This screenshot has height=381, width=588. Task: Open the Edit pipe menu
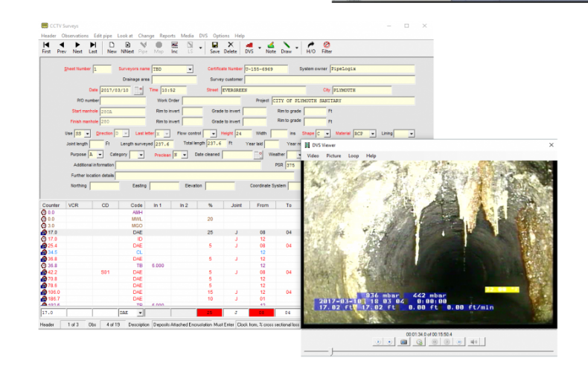point(103,36)
